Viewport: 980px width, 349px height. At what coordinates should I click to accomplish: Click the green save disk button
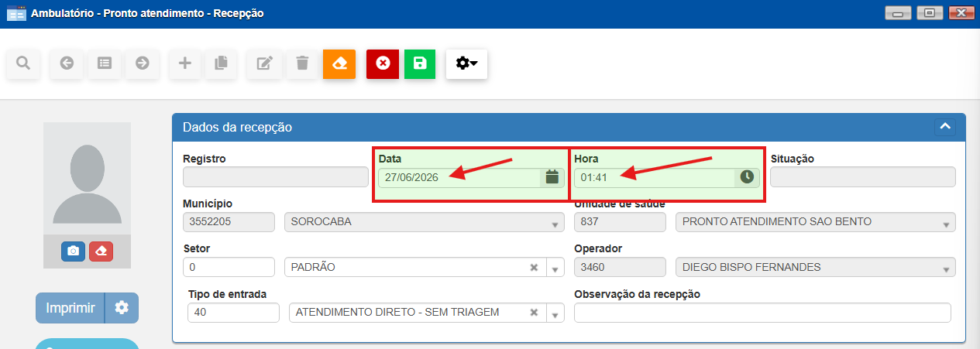(x=420, y=63)
